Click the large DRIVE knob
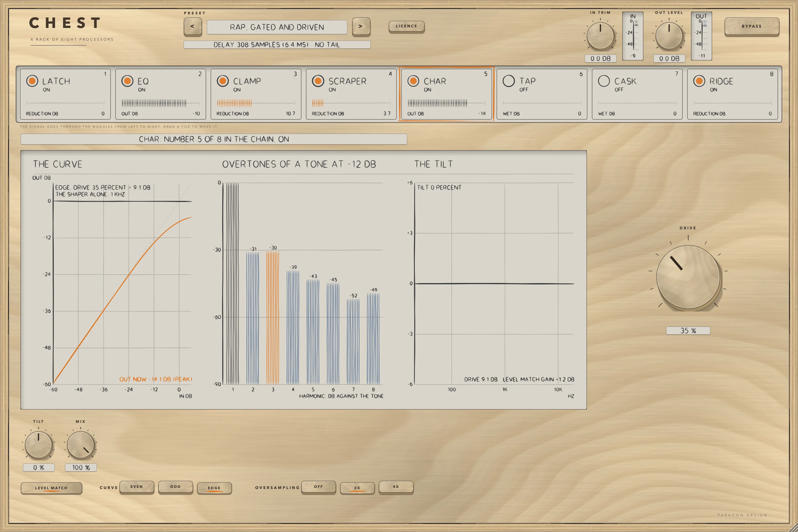The height and width of the screenshot is (532, 798). click(688, 277)
